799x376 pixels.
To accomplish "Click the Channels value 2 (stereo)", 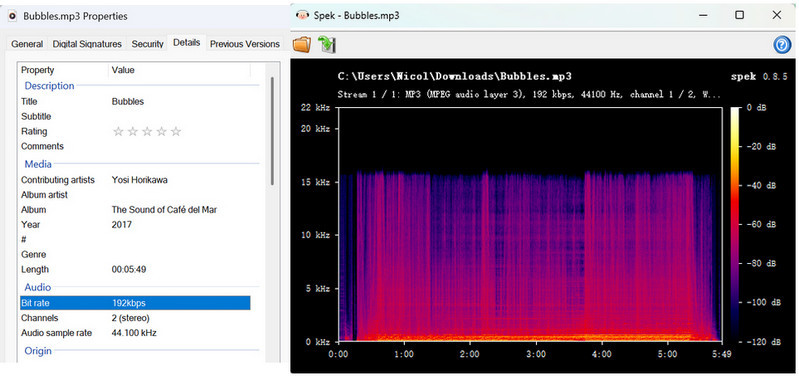I will [130, 318].
